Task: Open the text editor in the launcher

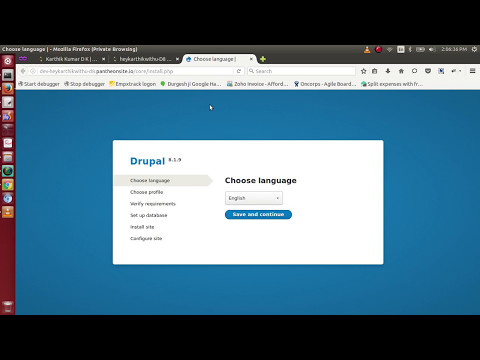Action: [8, 102]
